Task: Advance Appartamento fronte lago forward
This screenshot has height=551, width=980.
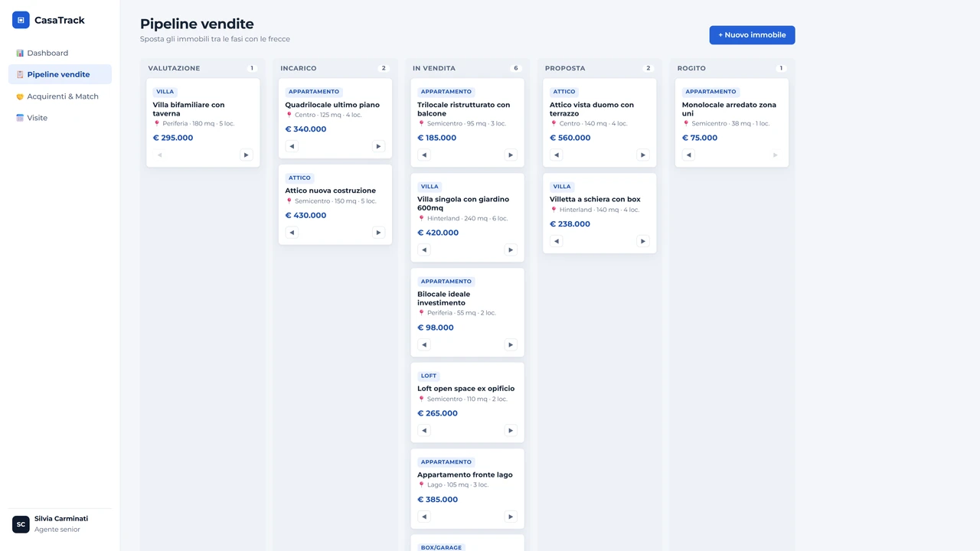Action: (511, 517)
